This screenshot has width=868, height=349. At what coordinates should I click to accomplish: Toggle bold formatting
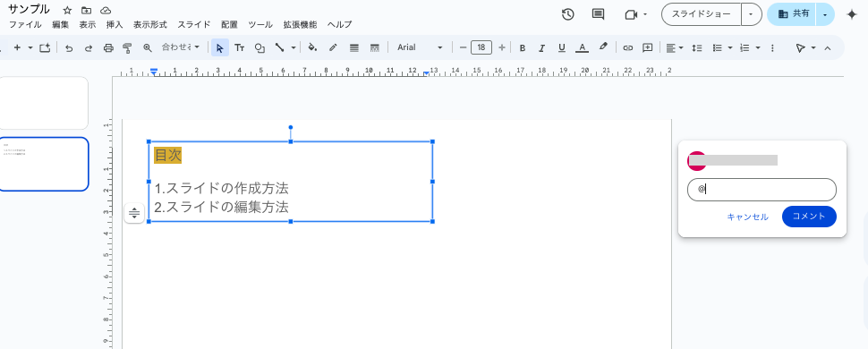[522, 47]
